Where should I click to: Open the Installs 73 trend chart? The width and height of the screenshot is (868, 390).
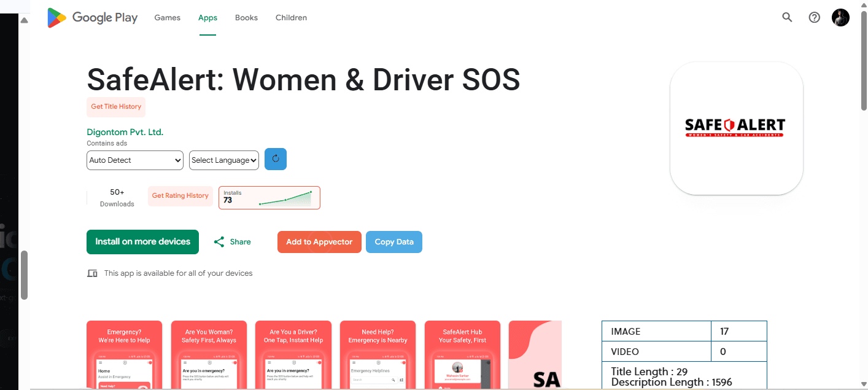pyautogui.click(x=269, y=198)
